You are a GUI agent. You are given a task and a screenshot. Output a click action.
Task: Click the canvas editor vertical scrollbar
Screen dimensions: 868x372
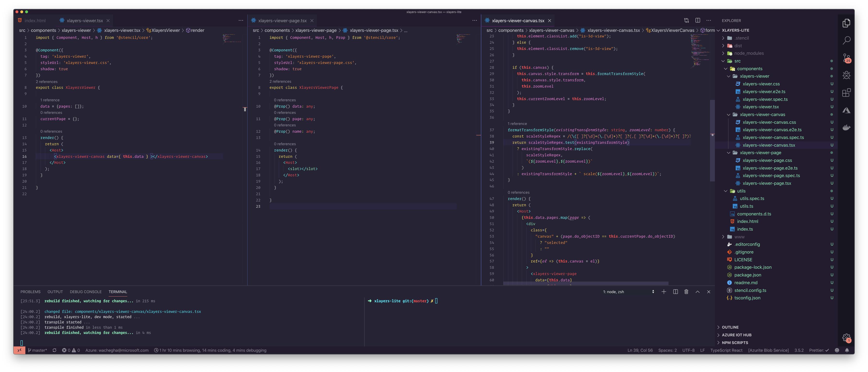click(x=712, y=140)
